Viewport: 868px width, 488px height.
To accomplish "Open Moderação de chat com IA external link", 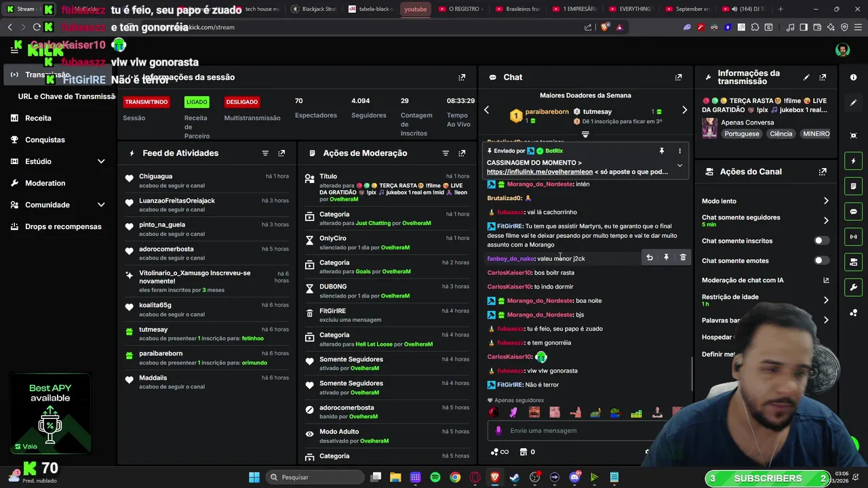I will tap(826, 281).
